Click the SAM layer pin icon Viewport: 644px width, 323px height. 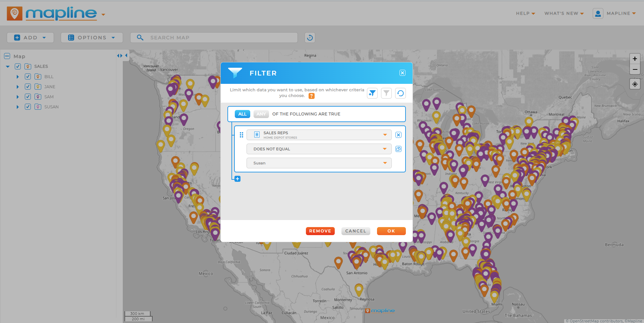pos(38,97)
